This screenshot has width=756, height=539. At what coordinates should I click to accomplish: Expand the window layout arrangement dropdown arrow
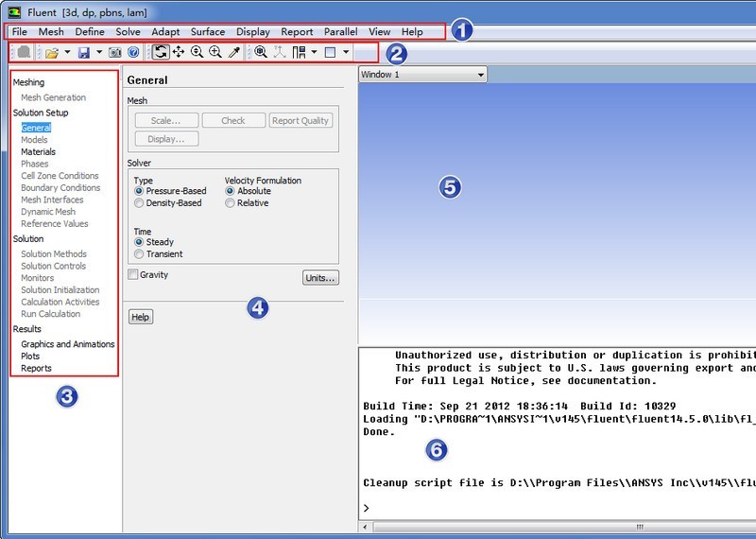pos(313,52)
